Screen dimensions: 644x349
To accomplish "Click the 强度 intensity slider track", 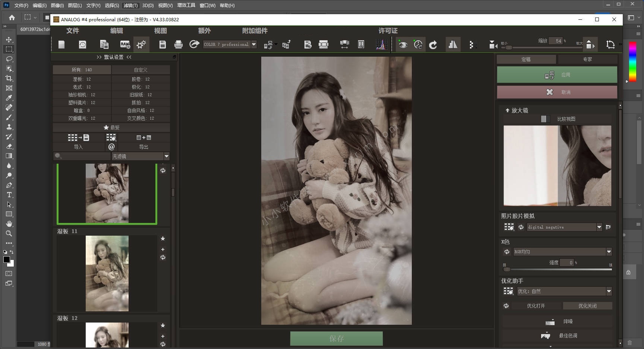I will point(559,269).
